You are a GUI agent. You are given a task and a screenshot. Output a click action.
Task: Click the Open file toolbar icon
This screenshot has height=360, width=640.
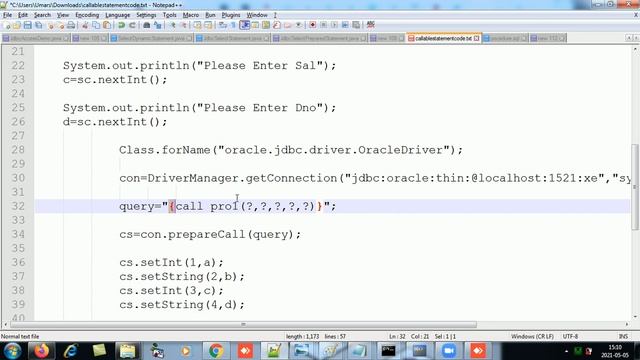click(x=17, y=25)
